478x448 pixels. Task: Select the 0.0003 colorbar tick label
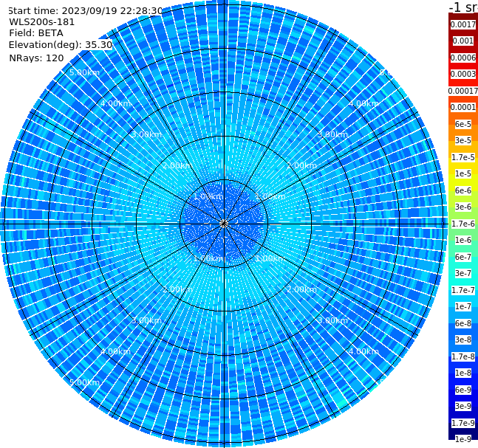(x=463, y=74)
